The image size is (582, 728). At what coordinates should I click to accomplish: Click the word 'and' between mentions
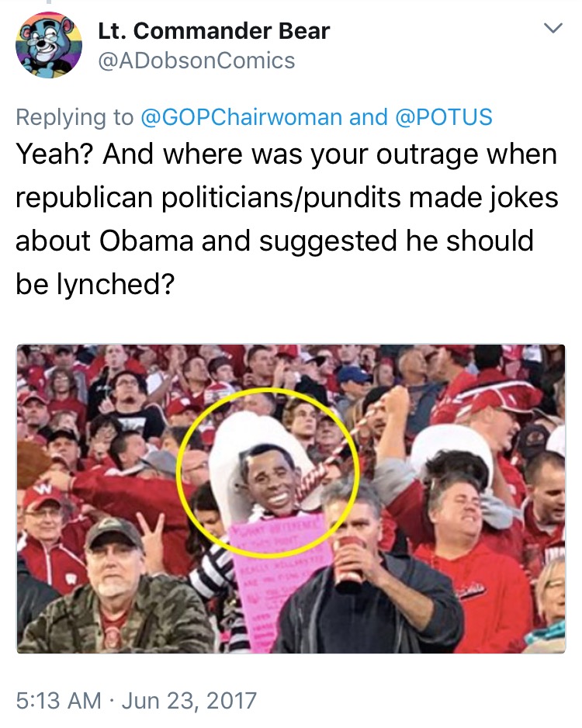369,116
